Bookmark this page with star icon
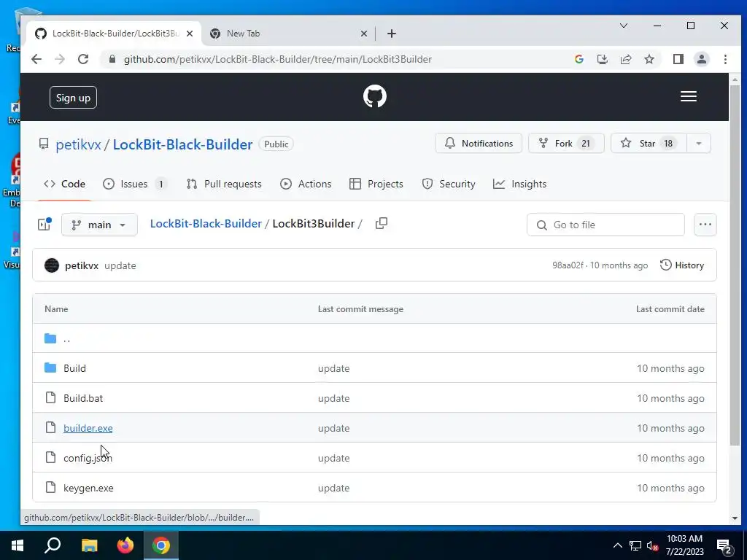The image size is (747, 560). coord(649,59)
